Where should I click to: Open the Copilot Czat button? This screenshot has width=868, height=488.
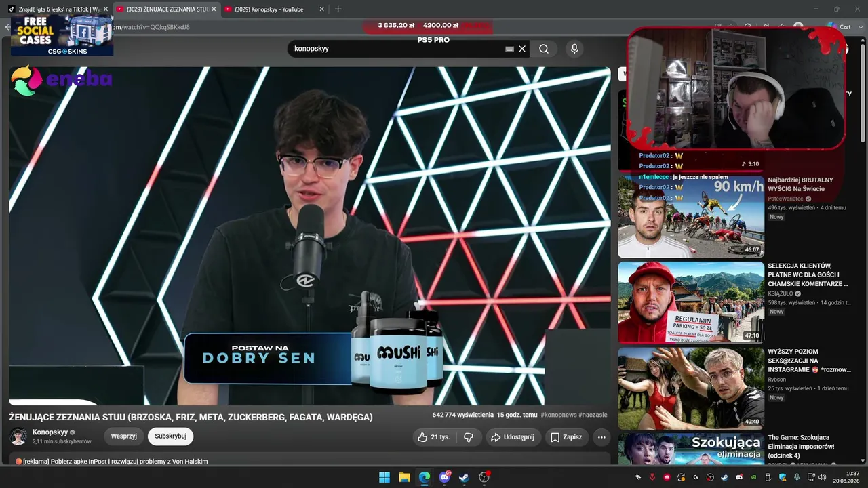click(x=838, y=27)
